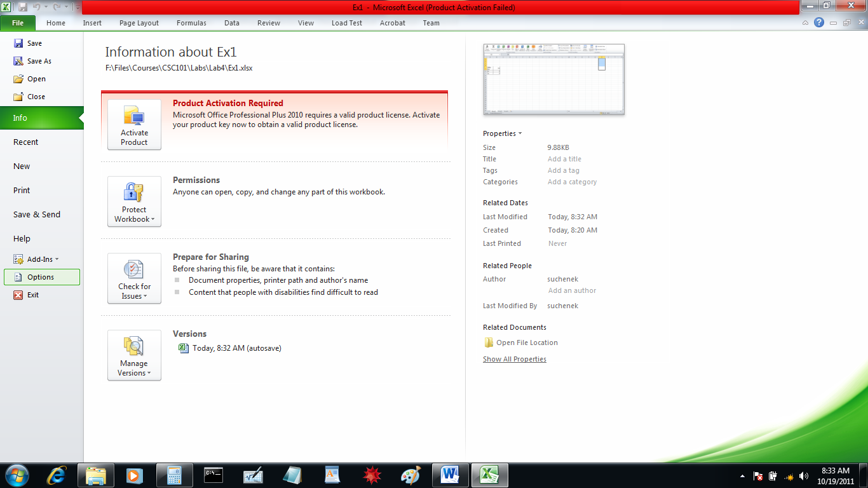868x488 pixels.
Task: Click Open File Location link
Action: tap(521, 342)
